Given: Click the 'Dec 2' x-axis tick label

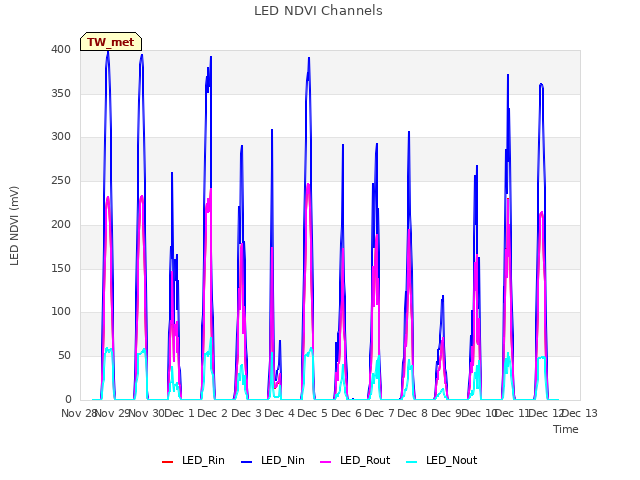Looking at the screenshot, I should (x=213, y=413).
